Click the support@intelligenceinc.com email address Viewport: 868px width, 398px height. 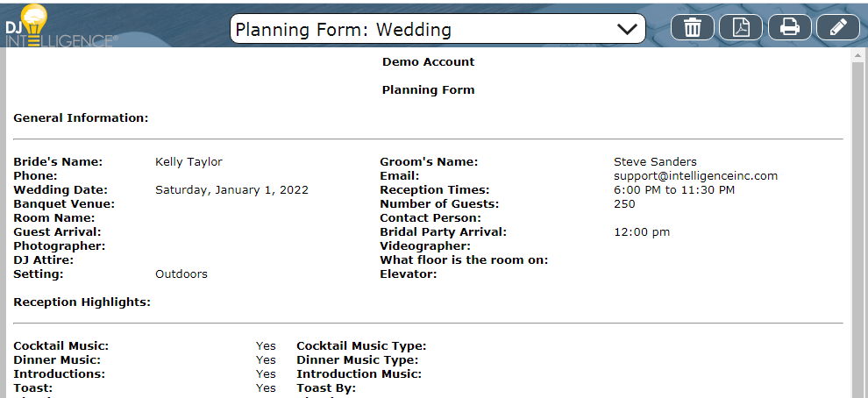tap(695, 176)
